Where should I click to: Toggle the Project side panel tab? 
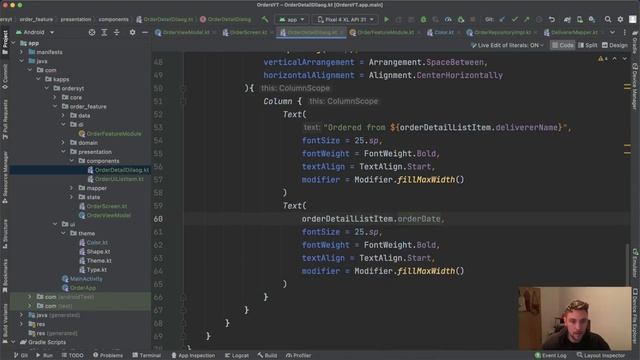pos(5,42)
